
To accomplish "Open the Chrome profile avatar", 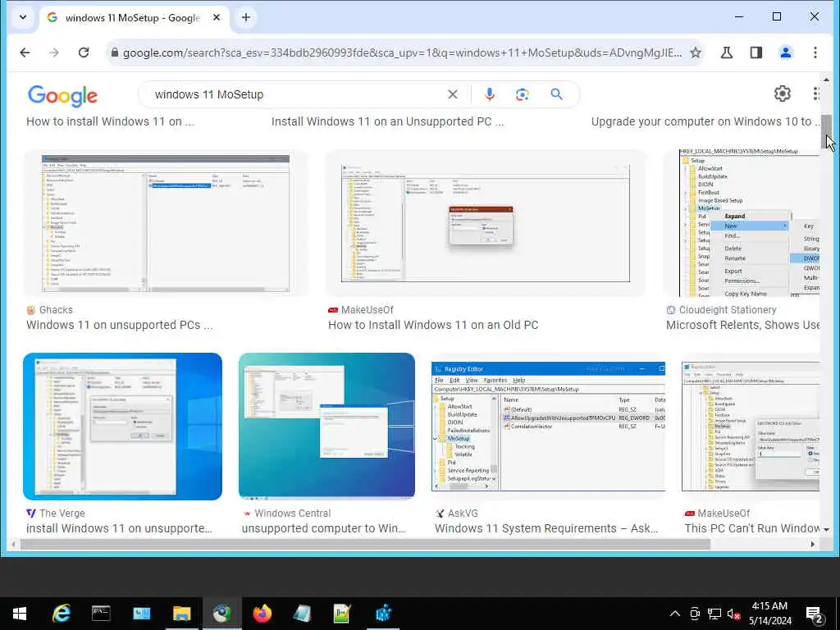I will click(x=785, y=52).
